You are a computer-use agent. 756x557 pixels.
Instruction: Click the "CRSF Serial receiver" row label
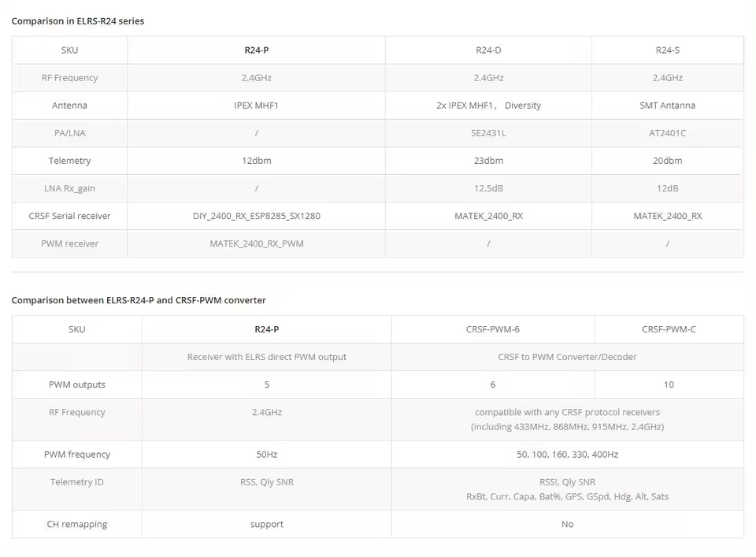coord(70,216)
